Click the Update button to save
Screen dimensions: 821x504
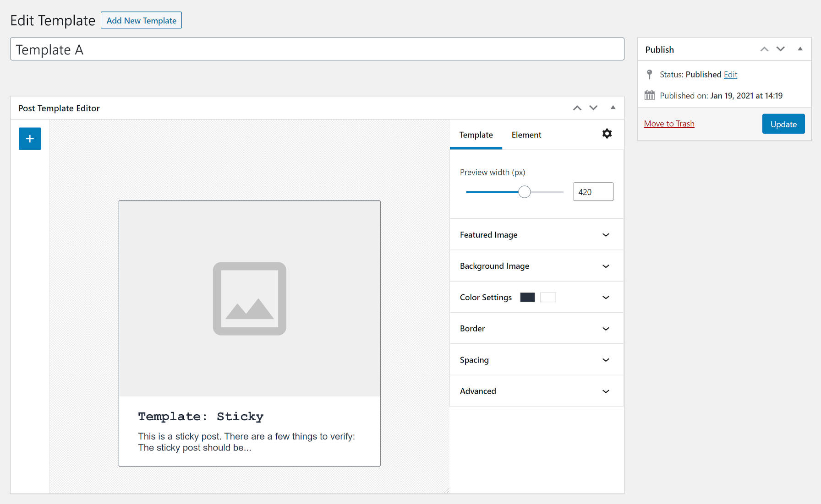click(x=783, y=124)
